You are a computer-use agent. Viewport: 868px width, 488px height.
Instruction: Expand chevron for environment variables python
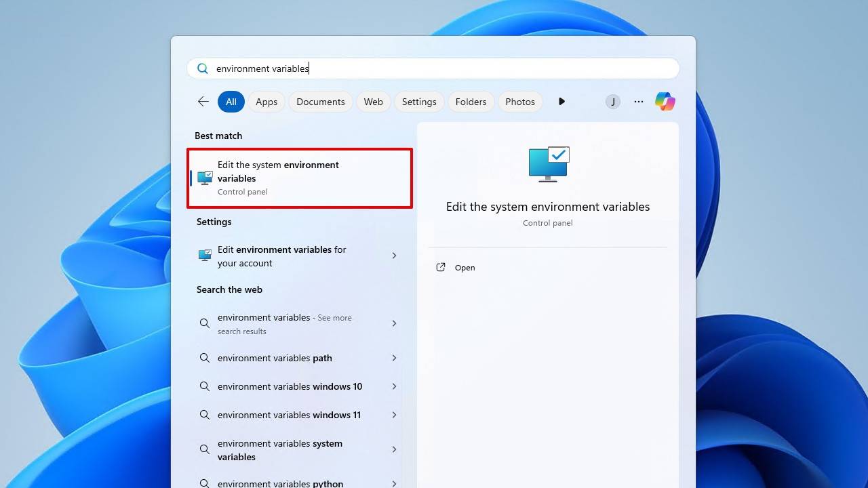(394, 483)
